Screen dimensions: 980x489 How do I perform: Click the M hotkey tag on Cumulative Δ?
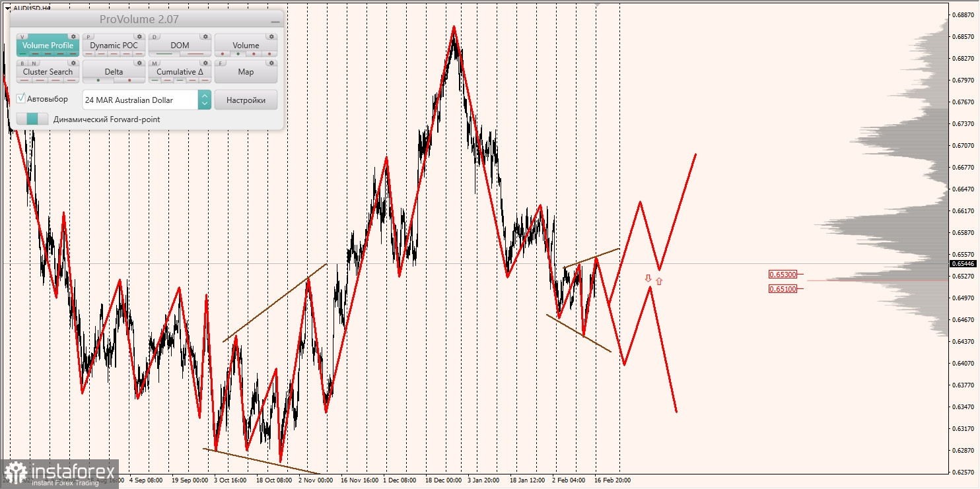(x=155, y=63)
